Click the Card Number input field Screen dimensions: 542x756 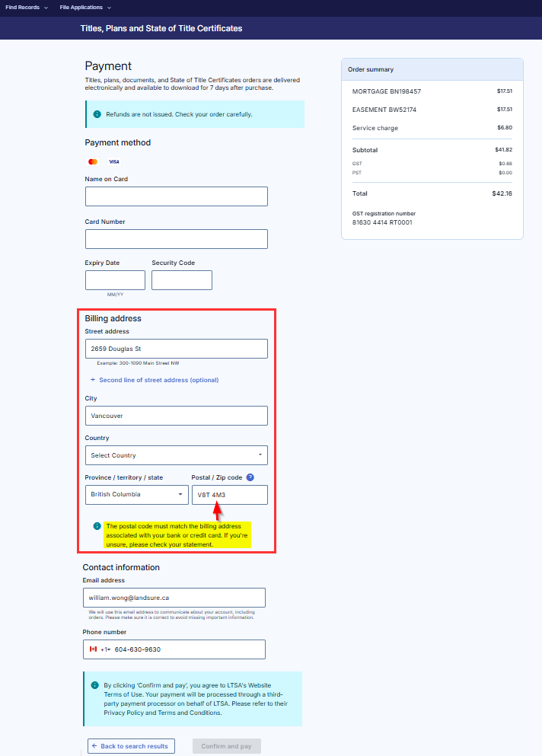point(176,239)
